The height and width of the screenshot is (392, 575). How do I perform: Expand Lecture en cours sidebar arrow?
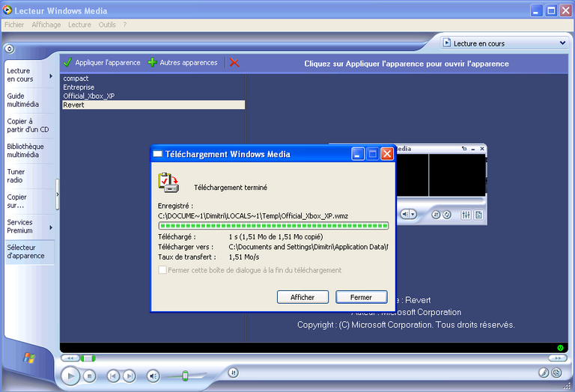pyautogui.click(x=51, y=76)
